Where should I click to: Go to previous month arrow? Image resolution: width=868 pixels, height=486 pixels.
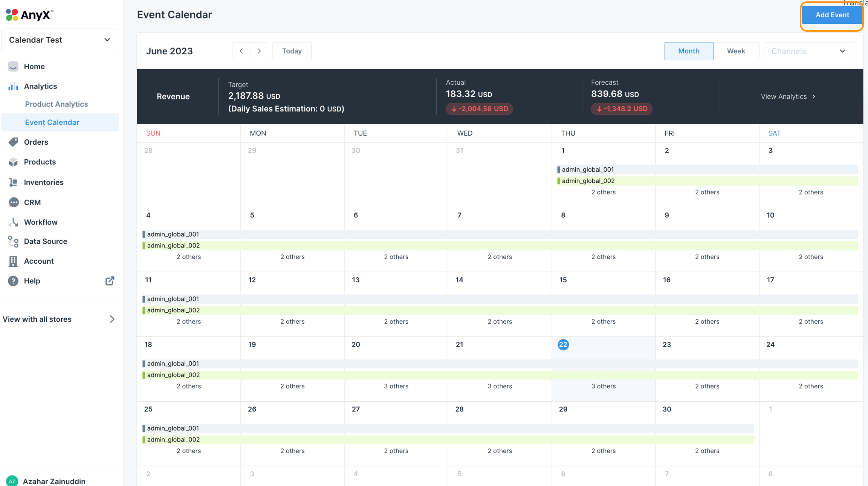(x=241, y=51)
